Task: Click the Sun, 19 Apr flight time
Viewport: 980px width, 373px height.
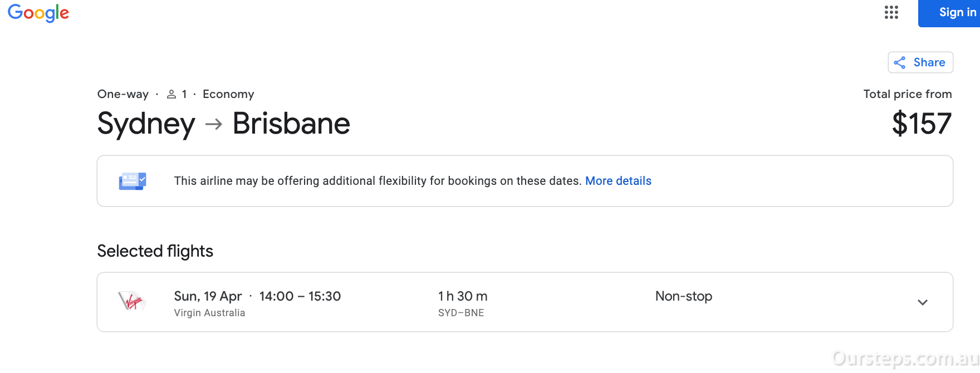Action: (257, 296)
